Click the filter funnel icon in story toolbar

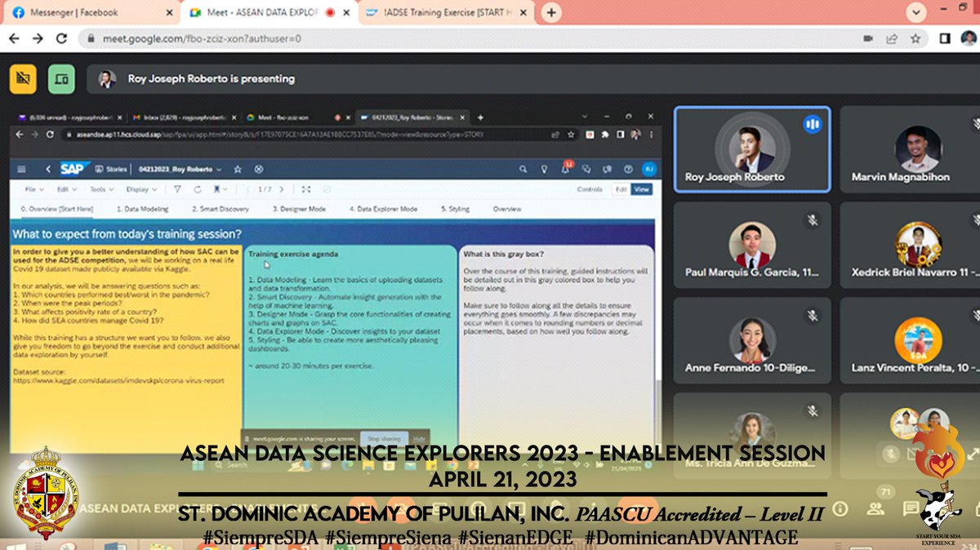(x=177, y=189)
